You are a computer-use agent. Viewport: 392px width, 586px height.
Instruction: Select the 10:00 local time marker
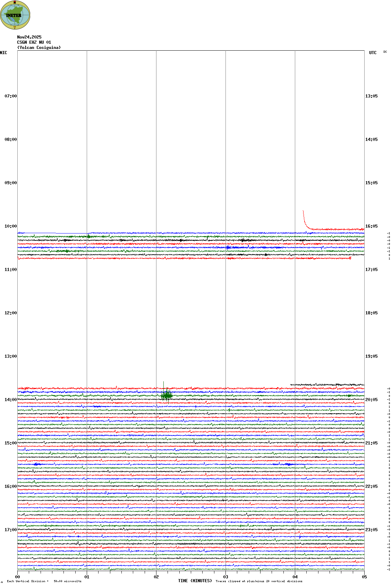pyautogui.click(x=10, y=226)
